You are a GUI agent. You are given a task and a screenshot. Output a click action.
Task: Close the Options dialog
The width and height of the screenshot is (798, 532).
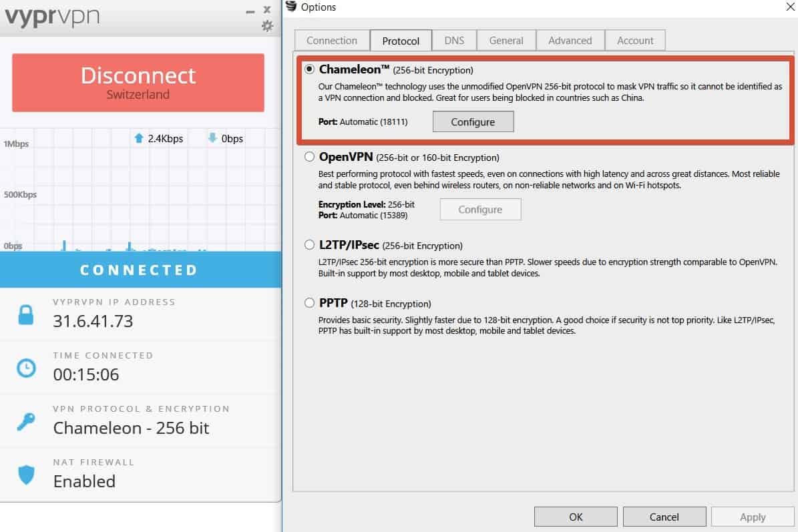coord(791,7)
